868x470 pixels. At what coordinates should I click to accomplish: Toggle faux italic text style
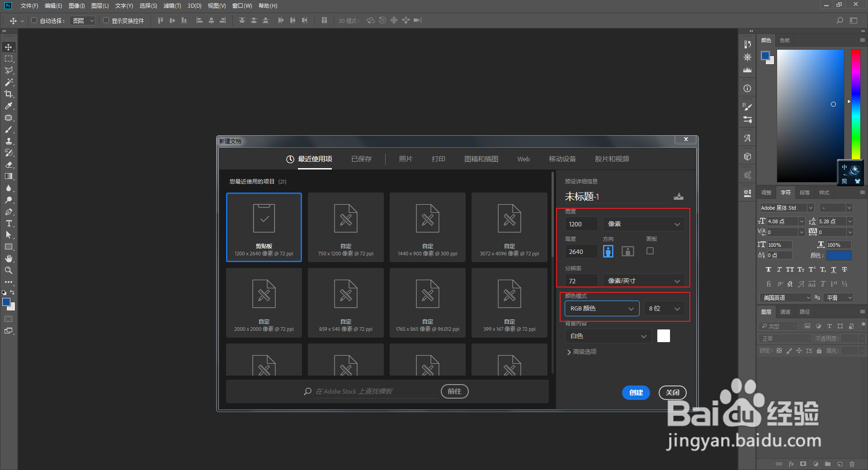coord(779,270)
